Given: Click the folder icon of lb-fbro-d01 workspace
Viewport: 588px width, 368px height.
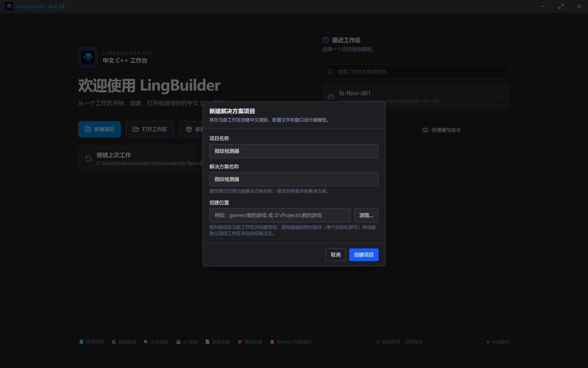Looking at the screenshot, I should coord(331,97).
